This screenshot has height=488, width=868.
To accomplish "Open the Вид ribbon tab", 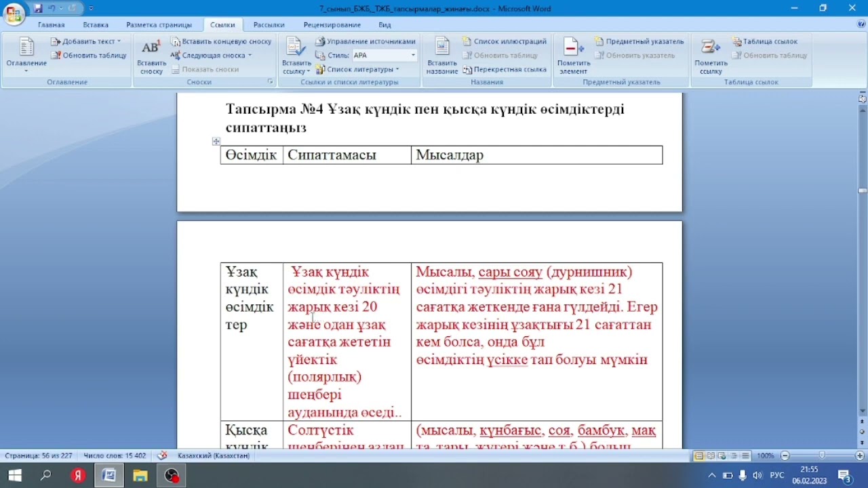I will [x=385, y=25].
